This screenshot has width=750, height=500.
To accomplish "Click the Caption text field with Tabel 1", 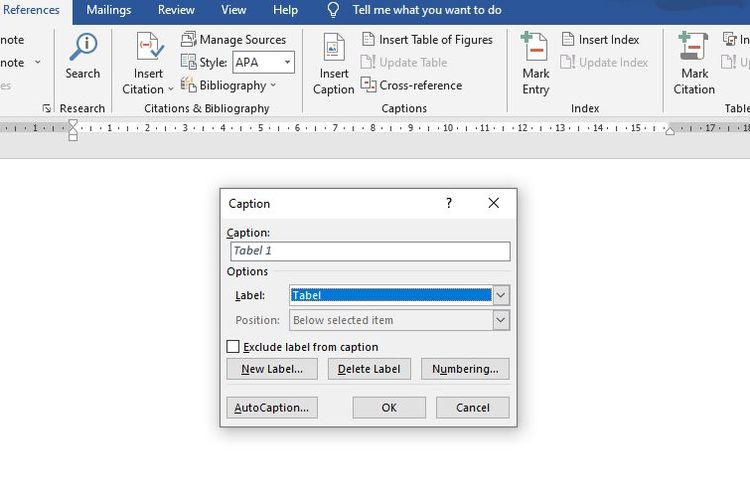I will coord(370,251).
